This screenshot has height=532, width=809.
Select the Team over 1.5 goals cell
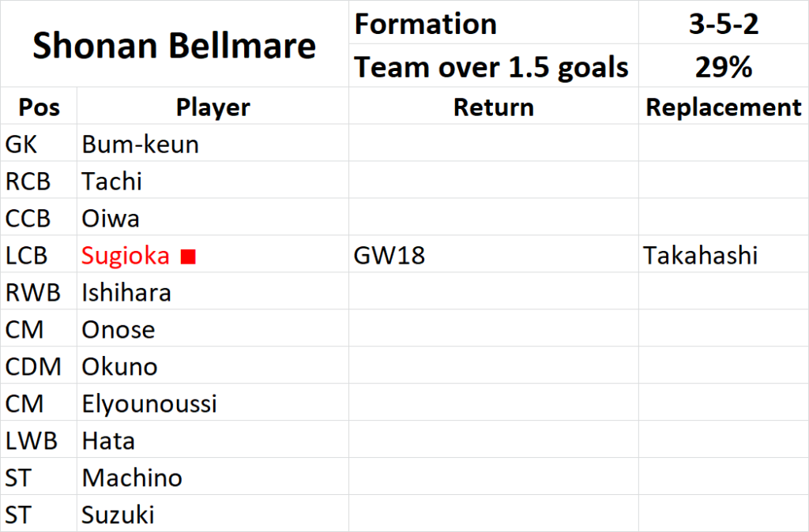tap(494, 66)
